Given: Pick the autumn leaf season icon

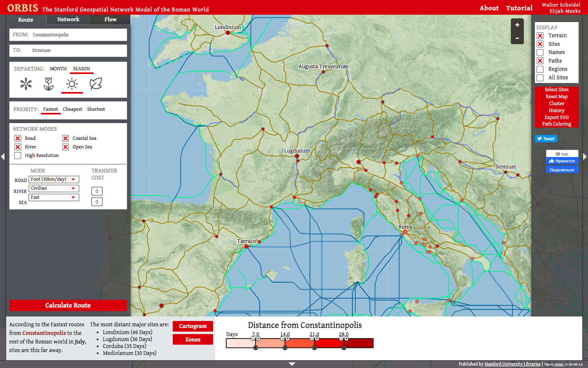Looking at the screenshot, I should click(96, 84).
